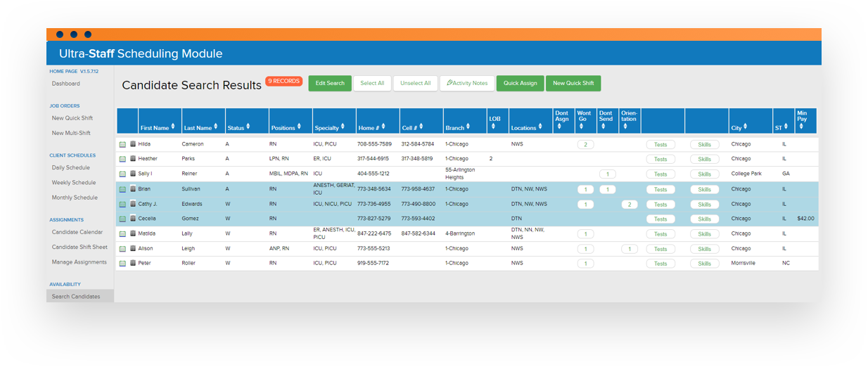868x367 pixels.
Task: Sort by Branch using its arrows
Action: click(468, 127)
